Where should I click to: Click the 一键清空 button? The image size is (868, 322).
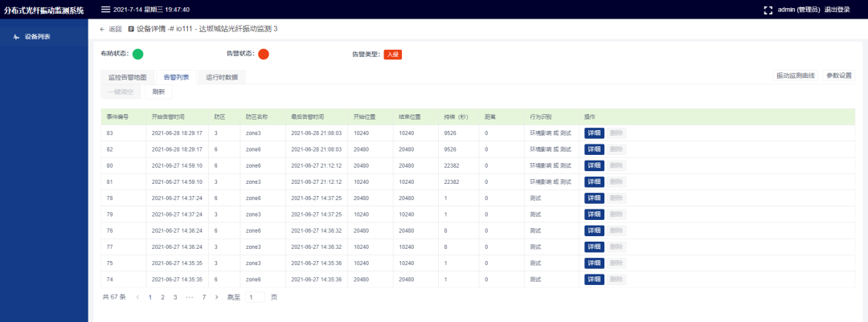[x=121, y=92]
